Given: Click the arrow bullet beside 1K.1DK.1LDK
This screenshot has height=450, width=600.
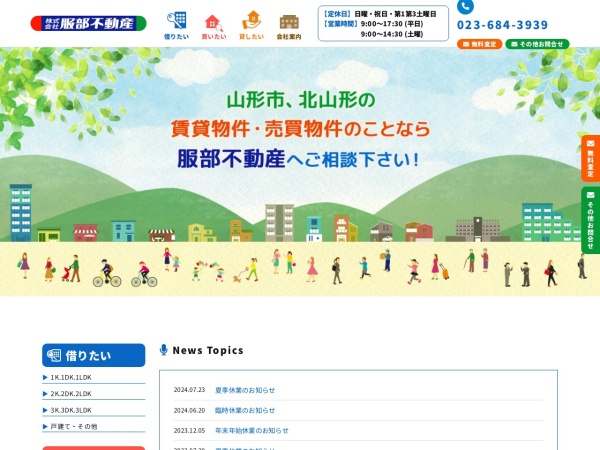Looking at the screenshot, I should 45,377.
